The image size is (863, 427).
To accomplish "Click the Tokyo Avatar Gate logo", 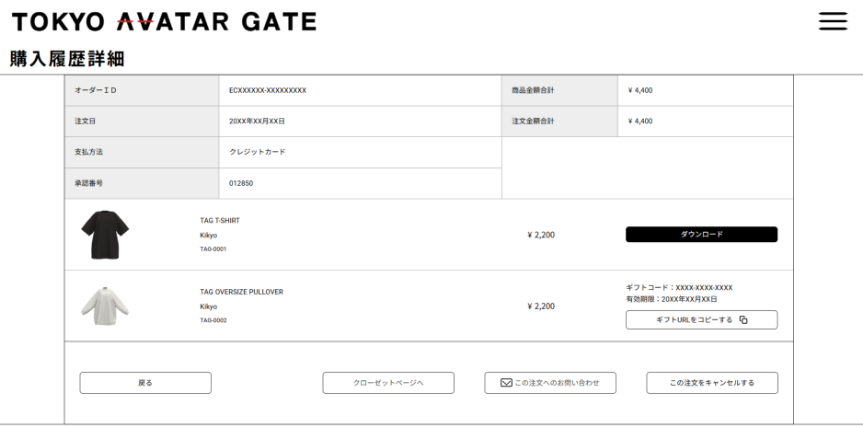I will (164, 21).
